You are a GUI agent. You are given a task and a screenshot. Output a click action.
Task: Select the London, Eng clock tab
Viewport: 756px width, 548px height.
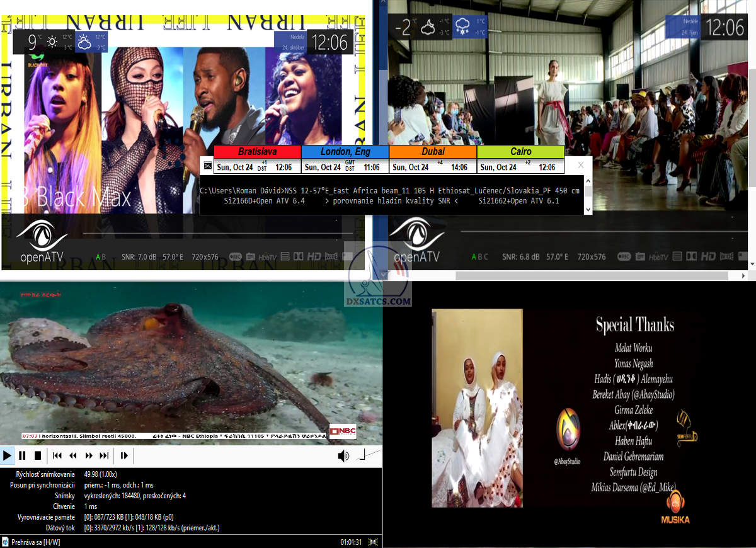pyautogui.click(x=345, y=152)
